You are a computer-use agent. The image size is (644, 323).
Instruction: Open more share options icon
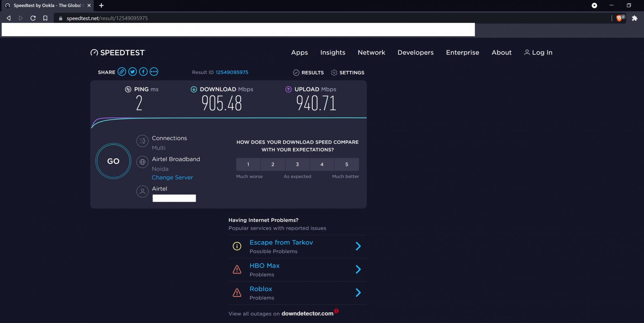click(x=154, y=72)
